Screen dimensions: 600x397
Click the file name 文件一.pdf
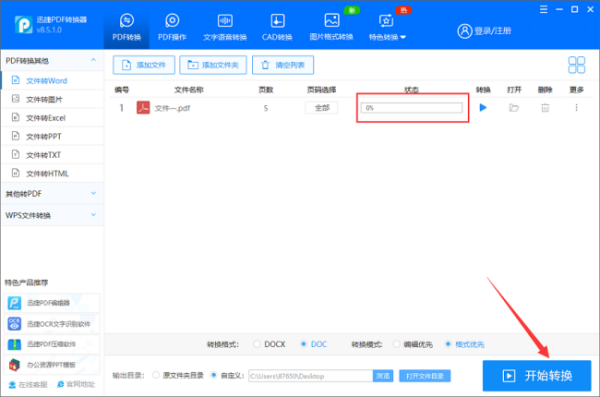[x=173, y=108]
